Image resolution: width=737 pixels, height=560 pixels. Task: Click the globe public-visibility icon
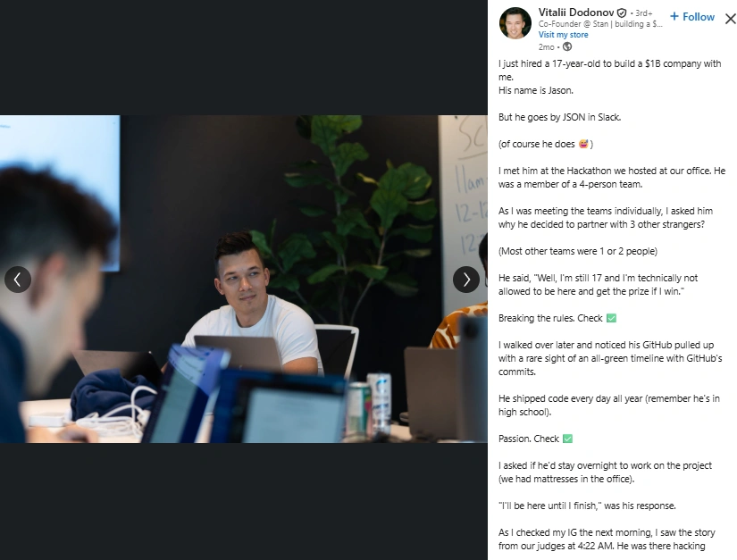point(567,46)
